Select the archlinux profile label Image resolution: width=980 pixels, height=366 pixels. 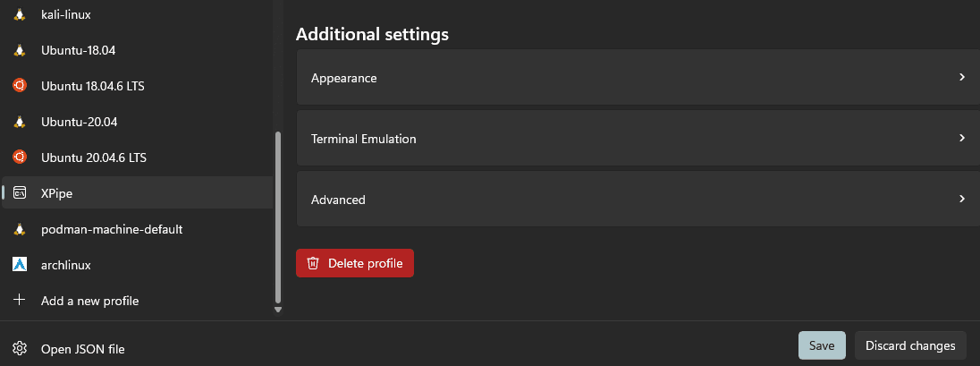click(x=66, y=265)
